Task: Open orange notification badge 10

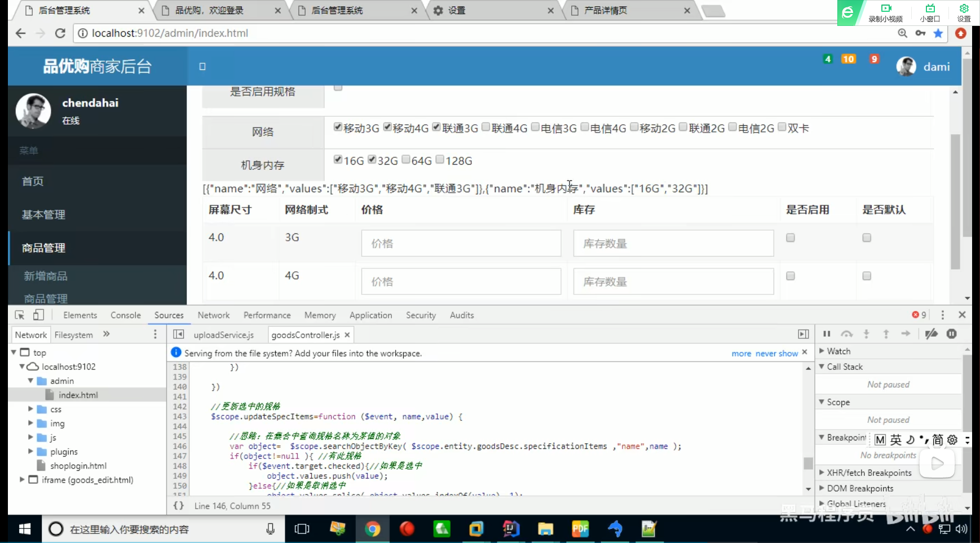Action: pyautogui.click(x=848, y=59)
